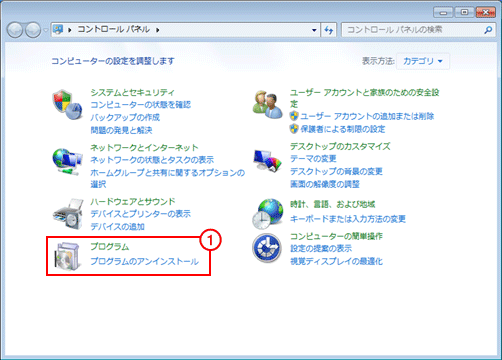This screenshot has width=502, height=360.
Task: Open the ユーザー アカウントと家族 heading link
Action: pyautogui.click(x=364, y=98)
